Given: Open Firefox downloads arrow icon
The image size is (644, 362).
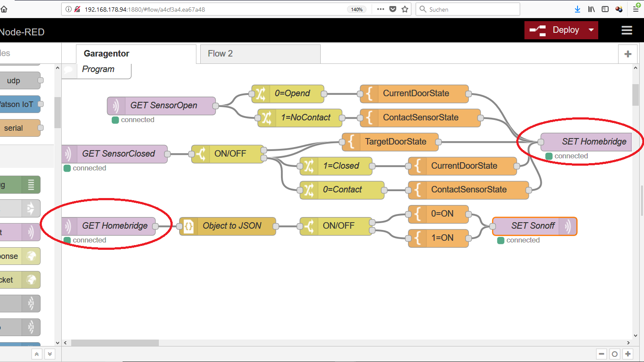Looking at the screenshot, I should coord(578,9).
